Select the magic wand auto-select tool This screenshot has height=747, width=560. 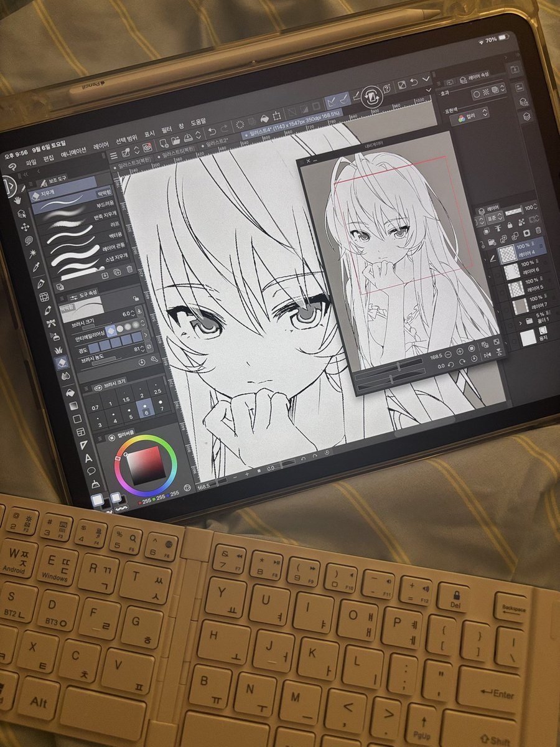32,254
